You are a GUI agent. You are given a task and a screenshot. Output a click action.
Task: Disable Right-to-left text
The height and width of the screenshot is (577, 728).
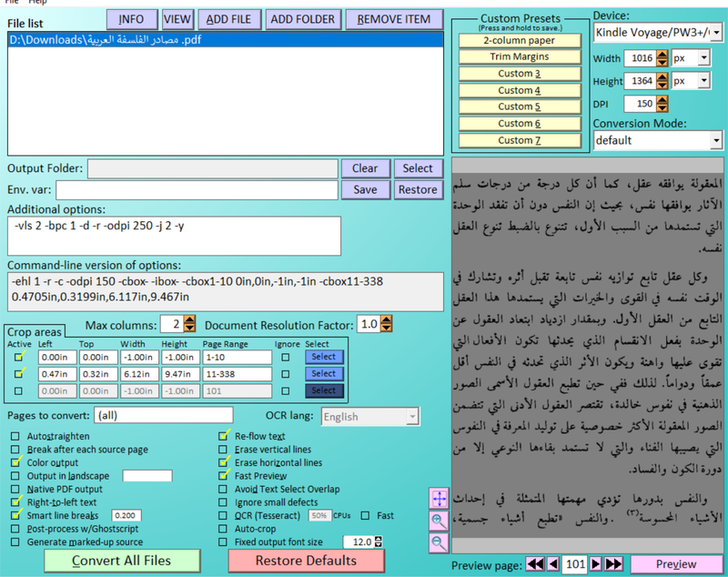pyautogui.click(x=15, y=502)
